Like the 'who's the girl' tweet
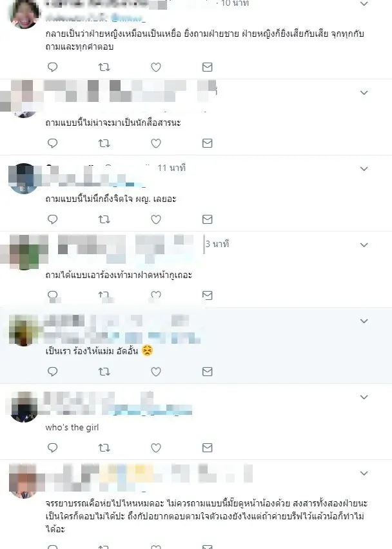The height and width of the screenshot is (549, 392). 156,448
